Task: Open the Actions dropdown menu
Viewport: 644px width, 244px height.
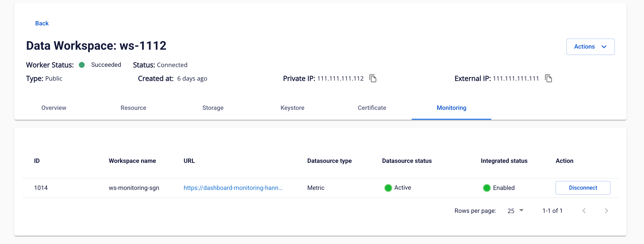Action: pos(590,47)
